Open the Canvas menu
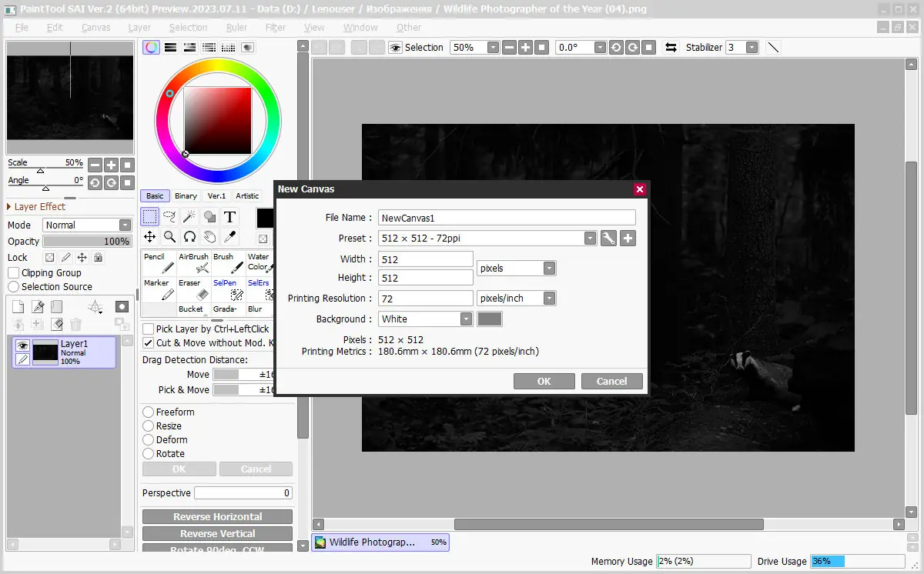This screenshot has height=574, width=924. [96, 27]
